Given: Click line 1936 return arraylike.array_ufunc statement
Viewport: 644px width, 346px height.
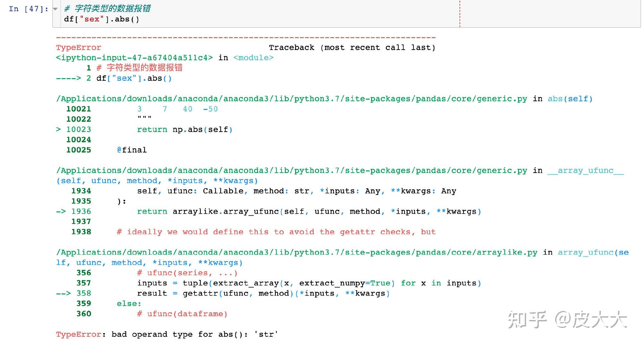Looking at the screenshot, I should coord(309,211).
